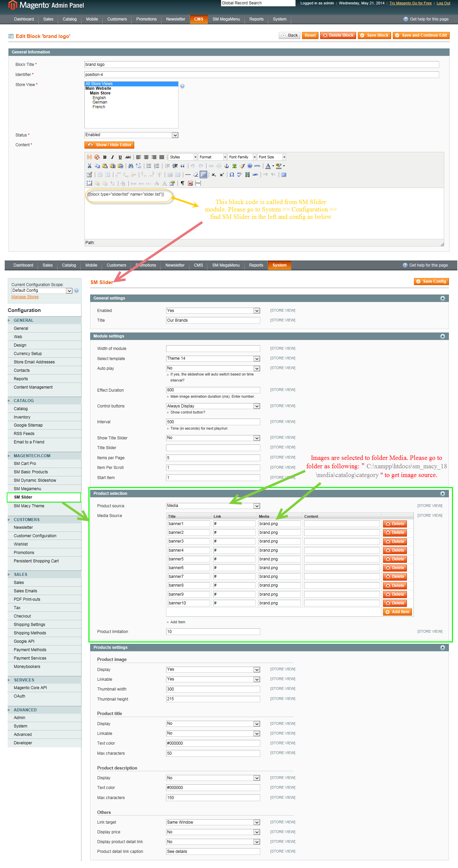The image size is (458, 868).
Task: Click help icon beside Store View list
Action: (x=182, y=86)
